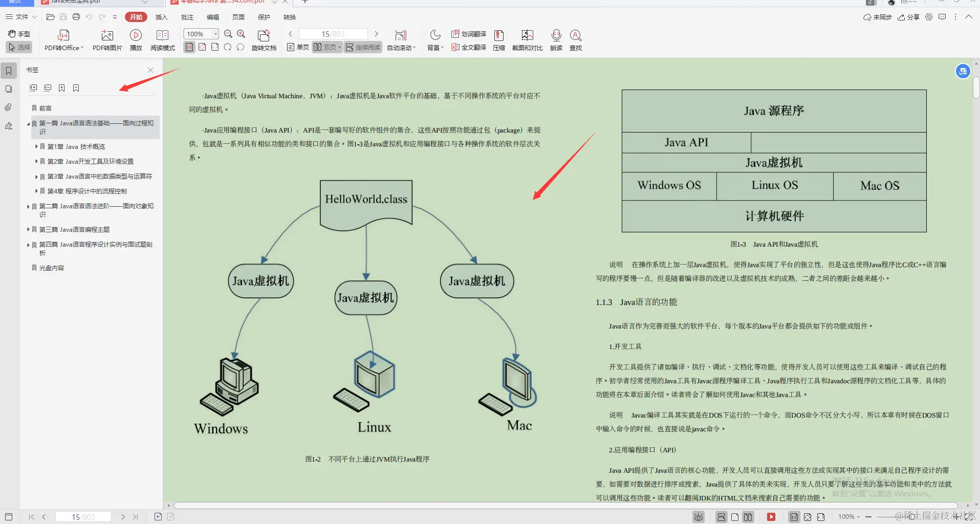Open the PDF转Office converter

(x=61, y=40)
